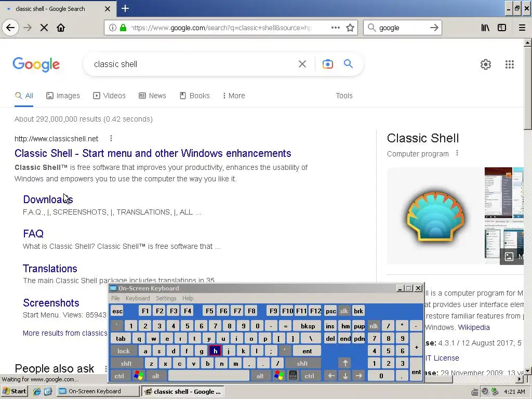
Task: Show site information in address bar
Action: (x=113, y=28)
